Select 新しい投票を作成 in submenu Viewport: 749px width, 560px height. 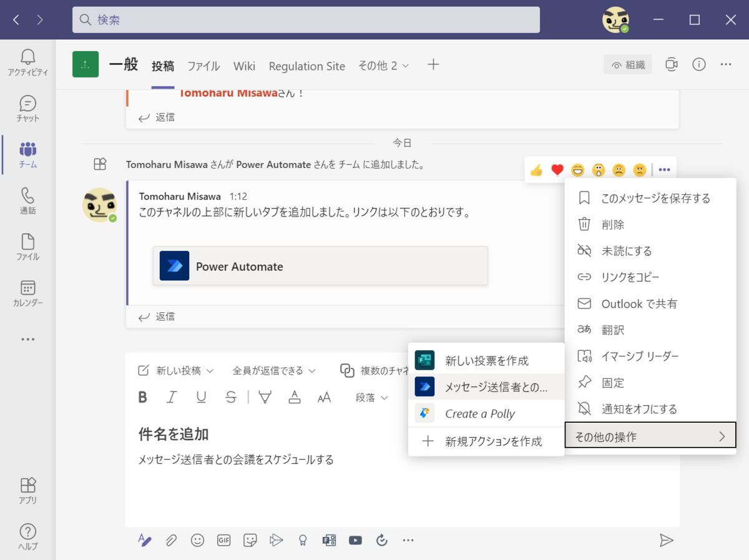[486, 360]
